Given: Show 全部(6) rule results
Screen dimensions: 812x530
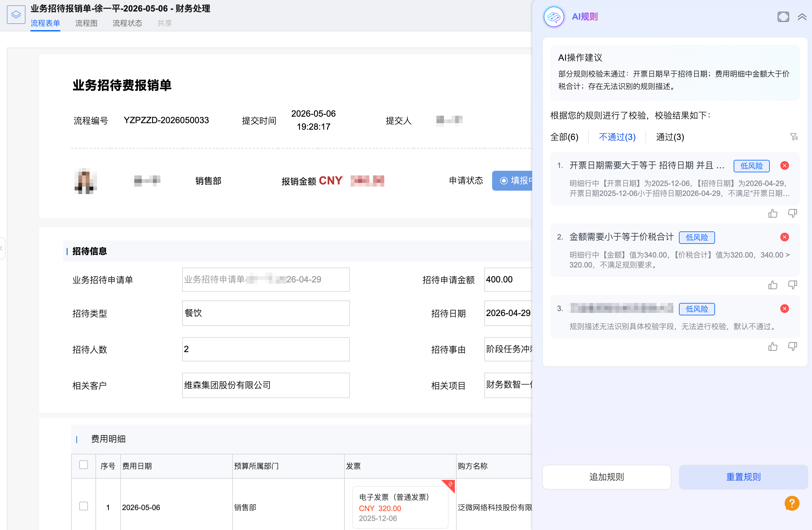Looking at the screenshot, I should click(x=564, y=137).
